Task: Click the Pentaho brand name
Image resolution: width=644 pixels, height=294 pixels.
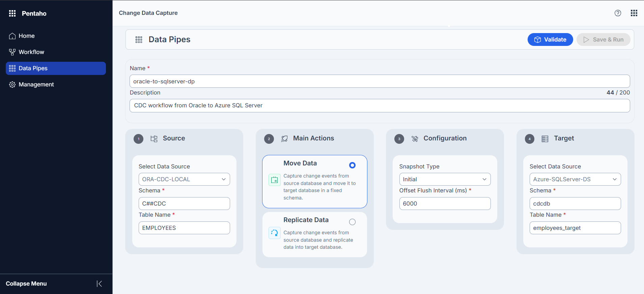Action: [x=34, y=14]
